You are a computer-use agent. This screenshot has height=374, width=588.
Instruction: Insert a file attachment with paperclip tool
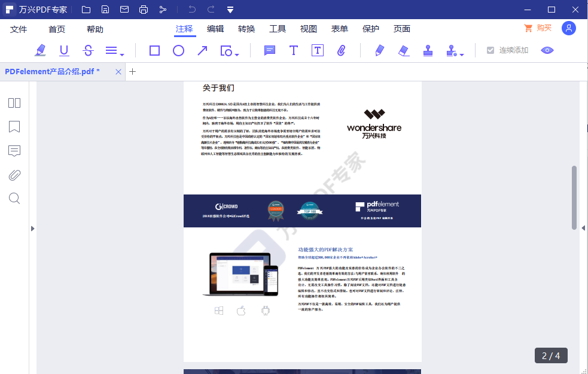coord(342,51)
